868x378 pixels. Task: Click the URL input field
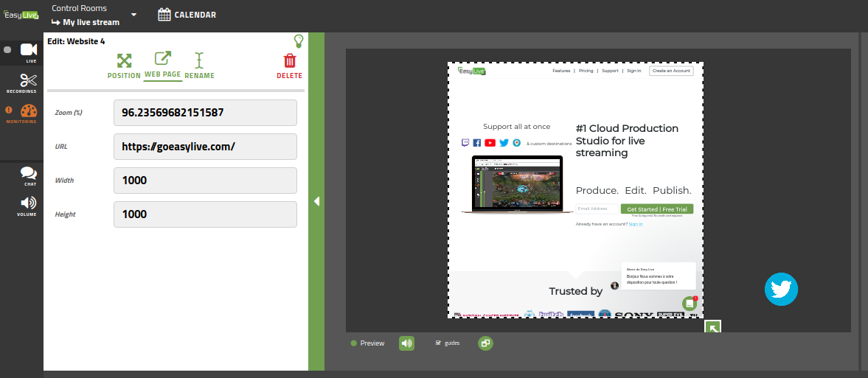205,147
